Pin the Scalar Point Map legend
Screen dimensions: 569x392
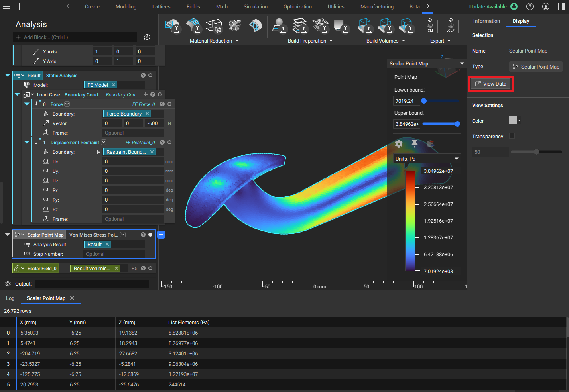click(415, 143)
